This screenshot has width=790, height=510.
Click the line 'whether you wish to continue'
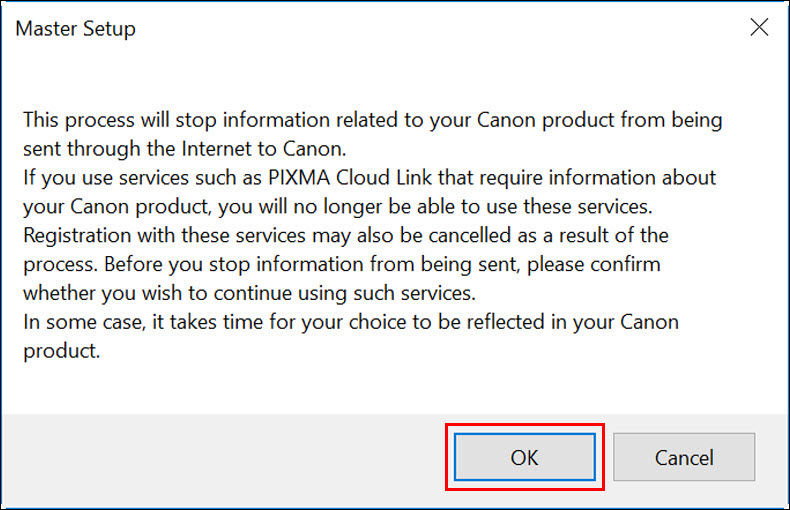[x=249, y=293]
